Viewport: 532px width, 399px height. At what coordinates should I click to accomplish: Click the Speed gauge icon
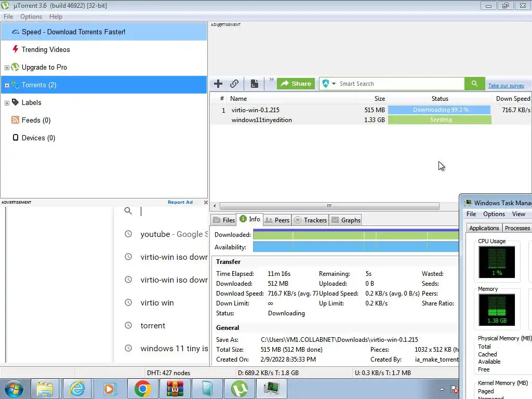click(x=15, y=32)
